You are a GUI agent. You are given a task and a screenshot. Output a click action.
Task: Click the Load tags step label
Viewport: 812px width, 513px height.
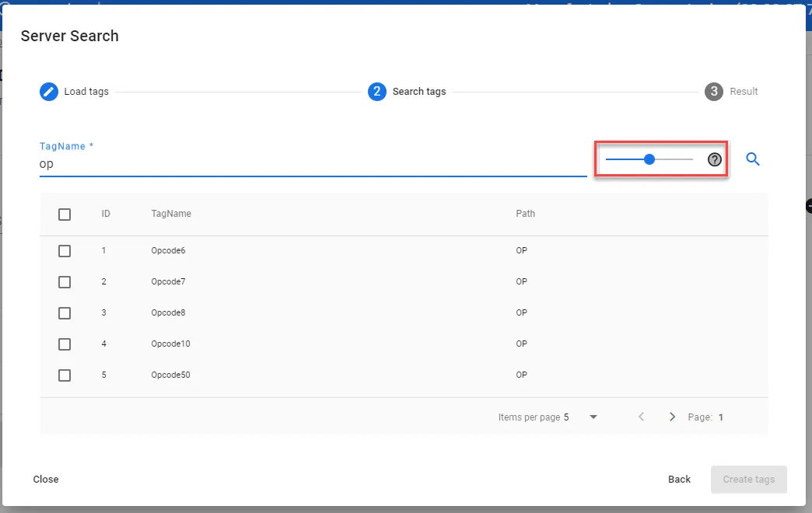click(86, 92)
